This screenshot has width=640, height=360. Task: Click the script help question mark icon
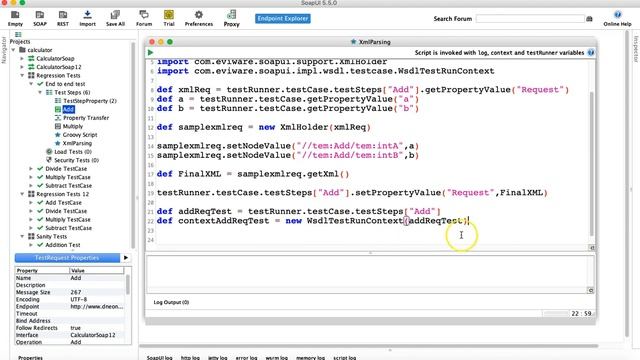click(x=591, y=53)
